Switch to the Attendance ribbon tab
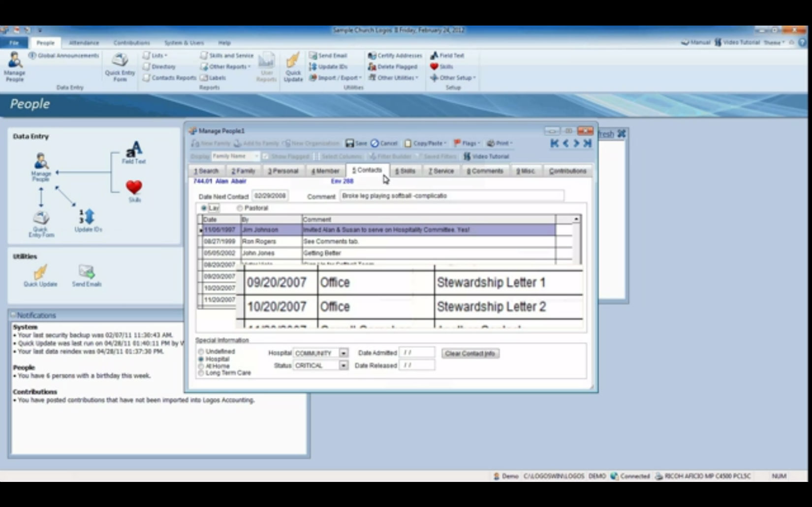Screen dimensions: 812x507 [84, 43]
